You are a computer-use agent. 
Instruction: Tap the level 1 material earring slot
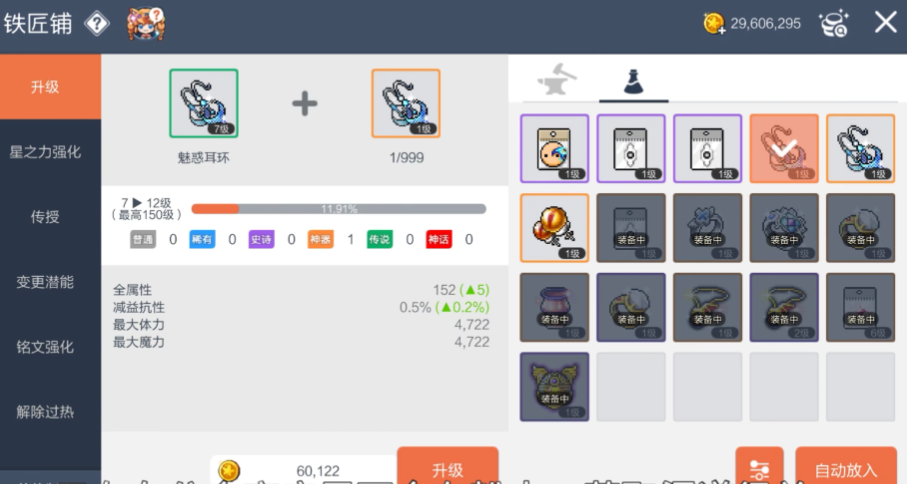pyautogui.click(x=405, y=104)
